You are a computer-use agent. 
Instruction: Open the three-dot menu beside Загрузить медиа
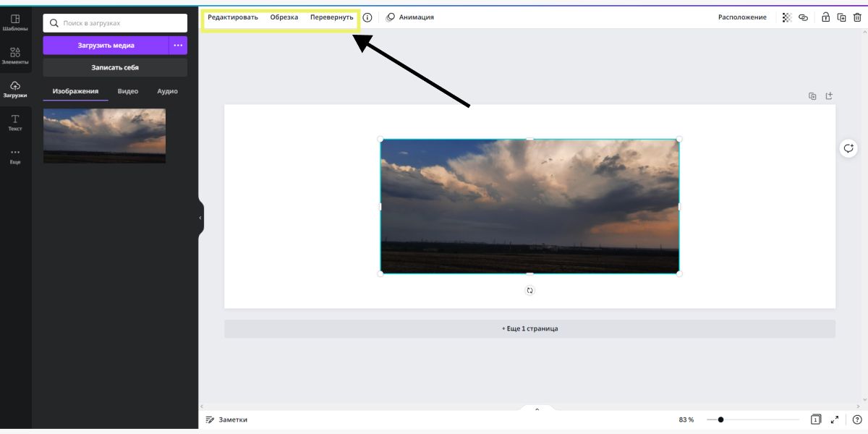pos(178,46)
